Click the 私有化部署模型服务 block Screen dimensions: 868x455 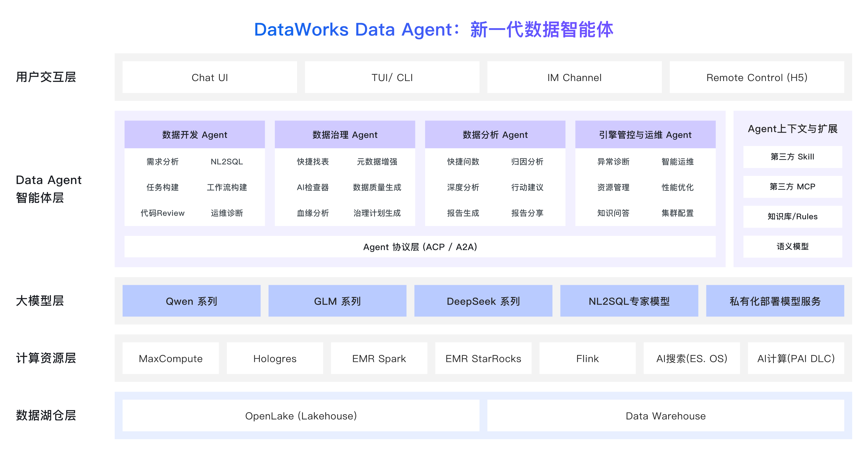point(775,301)
